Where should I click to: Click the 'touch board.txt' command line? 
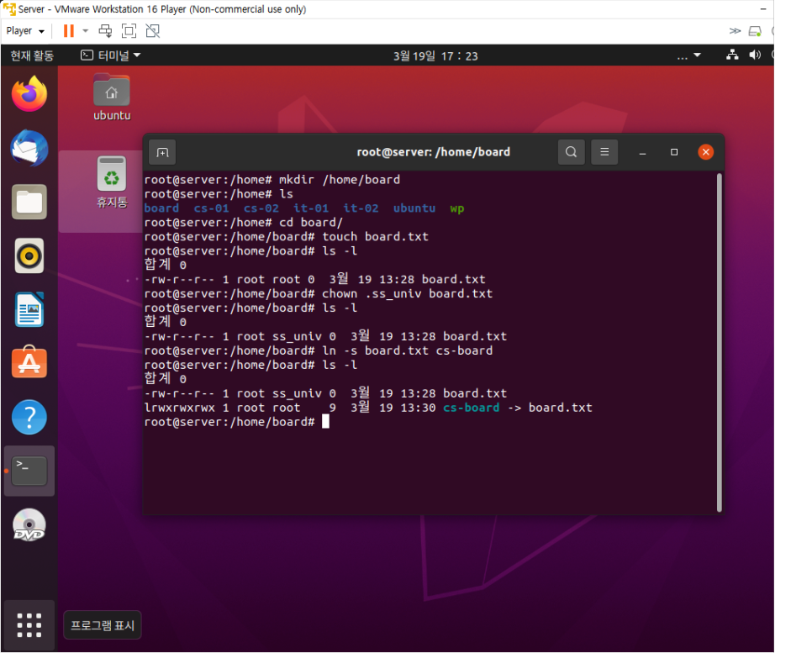[x=376, y=237]
